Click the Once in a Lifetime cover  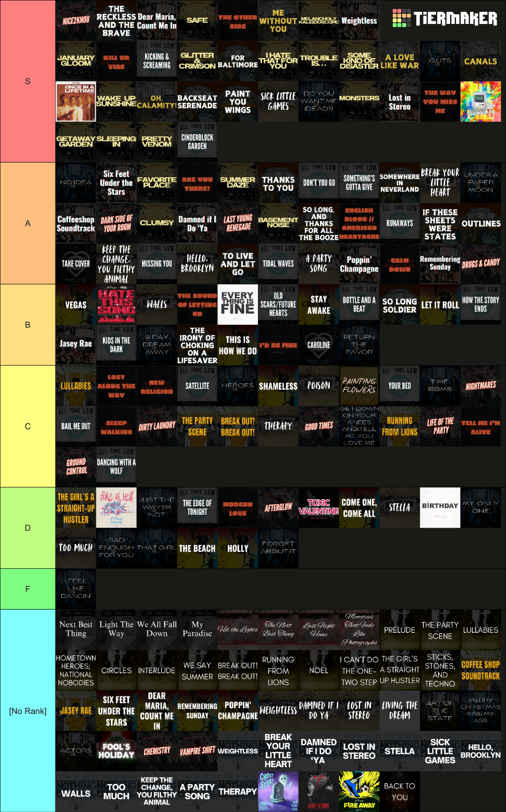(76, 101)
